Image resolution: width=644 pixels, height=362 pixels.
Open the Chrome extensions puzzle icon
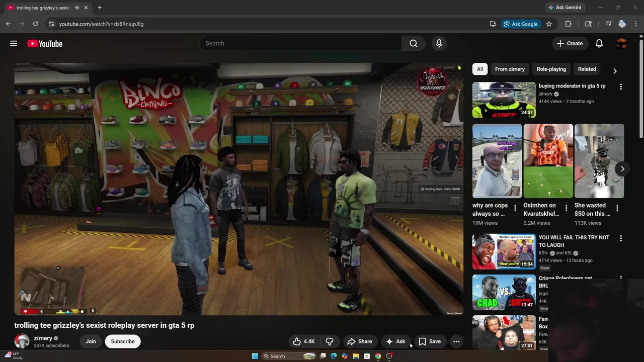coord(568,24)
